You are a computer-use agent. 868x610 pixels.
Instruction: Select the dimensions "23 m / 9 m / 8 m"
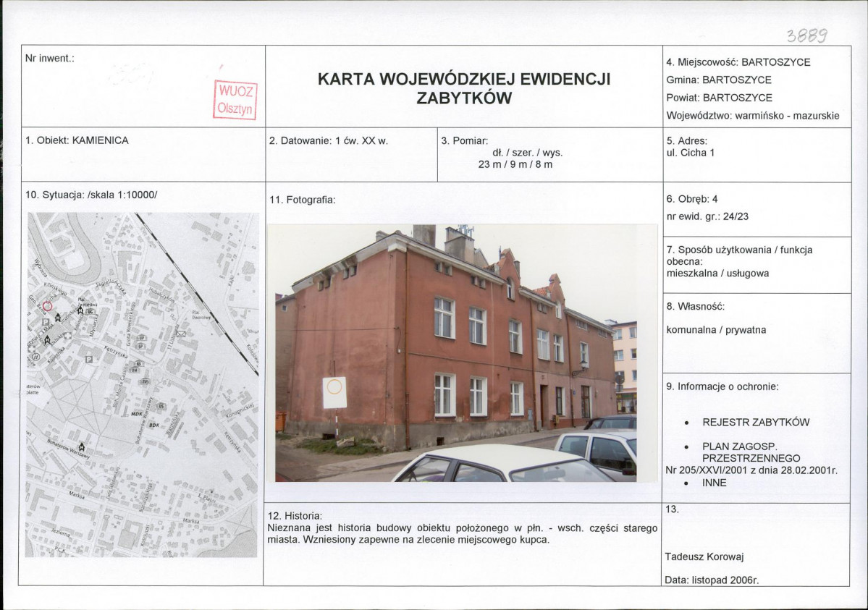(x=515, y=164)
